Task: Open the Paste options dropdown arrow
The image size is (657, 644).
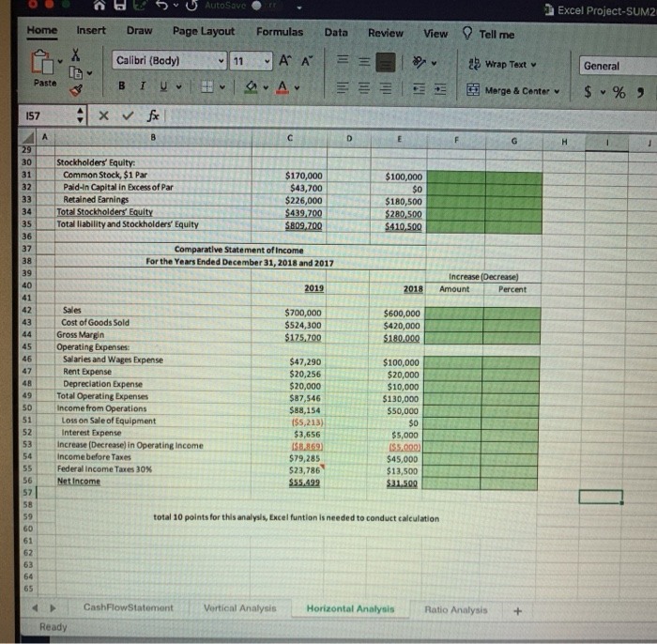Action: [60, 62]
